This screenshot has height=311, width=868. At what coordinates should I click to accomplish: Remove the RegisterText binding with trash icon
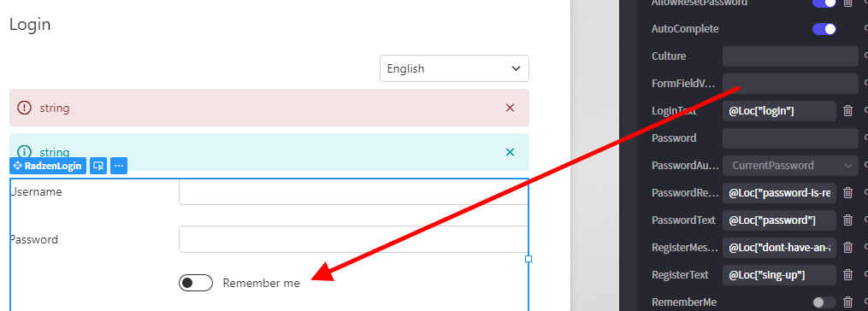click(847, 275)
